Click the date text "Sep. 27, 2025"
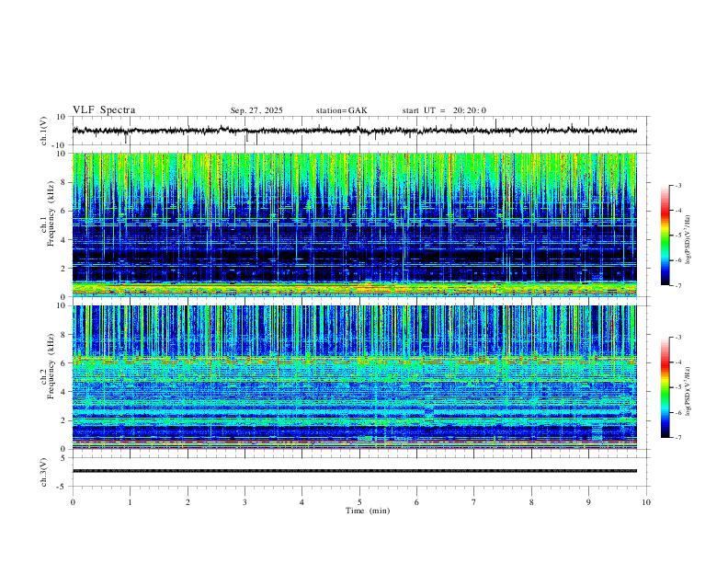 [256, 110]
